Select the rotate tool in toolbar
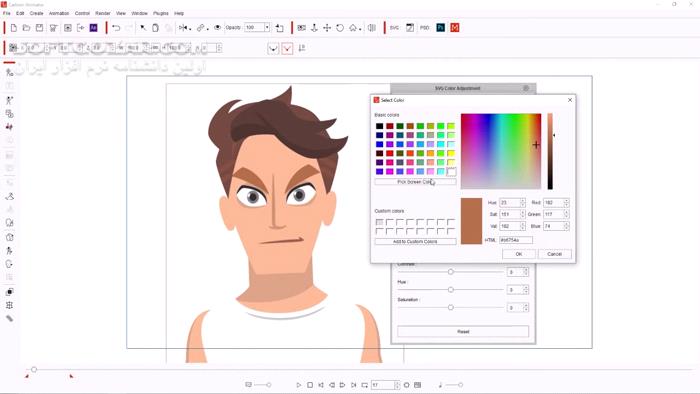The width and height of the screenshot is (700, 394). click(340, 28)
